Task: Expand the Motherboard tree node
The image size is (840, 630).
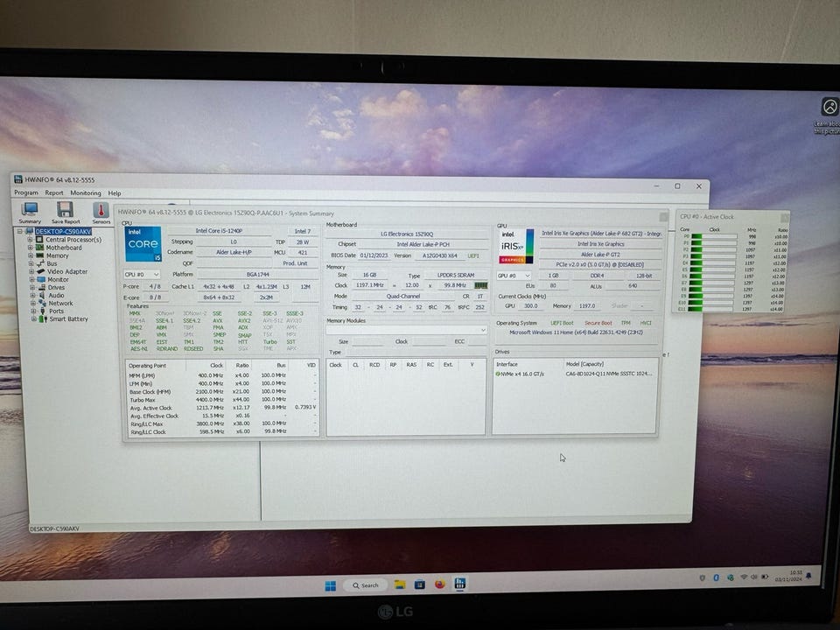Action: click(x=30, y=248)
